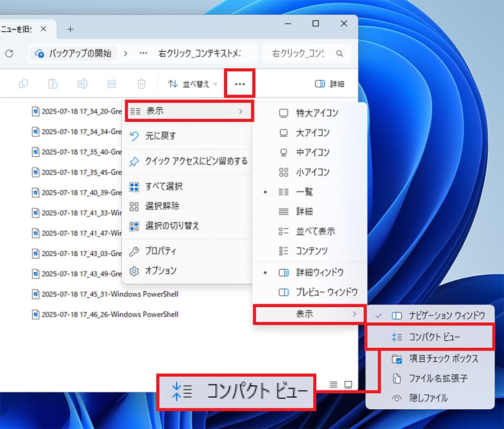This screenshot has height=429, width=504.
Task: Choose クイック アクセスにピン留めする
Action: pos(187,161)
